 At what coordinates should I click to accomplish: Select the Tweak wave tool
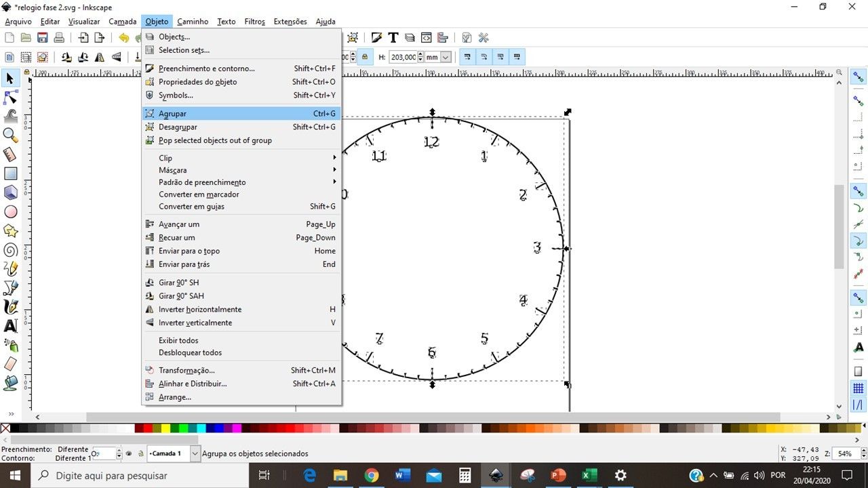pyautogui.click(x=10, y=117)
